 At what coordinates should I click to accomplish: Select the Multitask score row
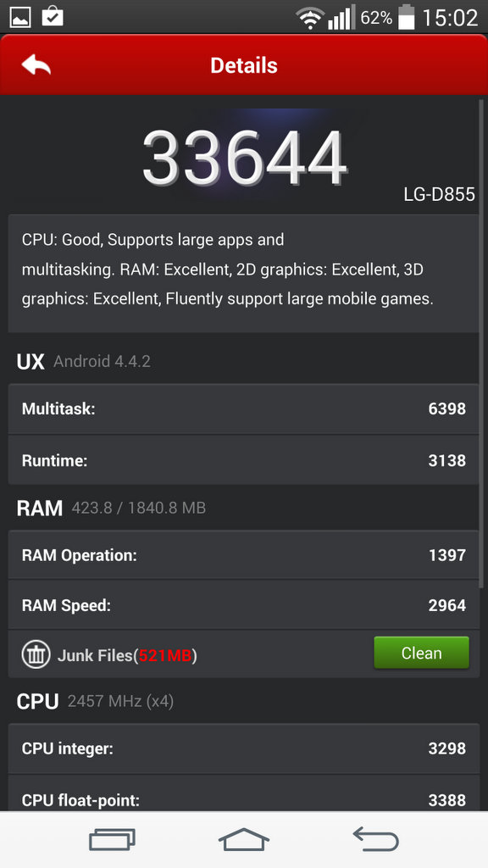pyautogui.click(x=243, y=409)
